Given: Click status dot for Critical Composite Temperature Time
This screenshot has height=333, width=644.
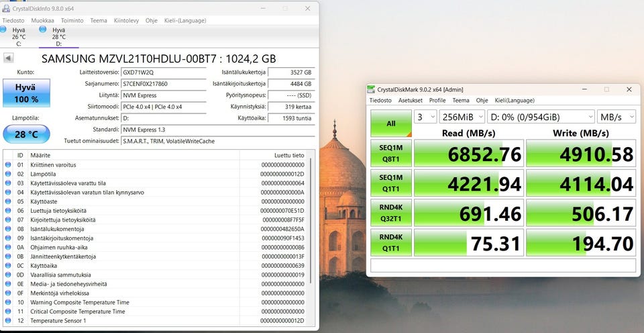Looking at the screenshot, I should (8, 312).
